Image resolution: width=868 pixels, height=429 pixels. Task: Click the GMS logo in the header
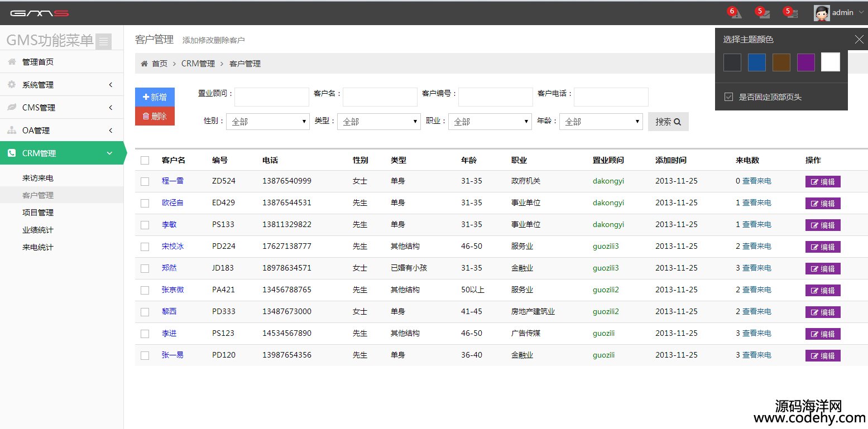(x=39, y=13)
